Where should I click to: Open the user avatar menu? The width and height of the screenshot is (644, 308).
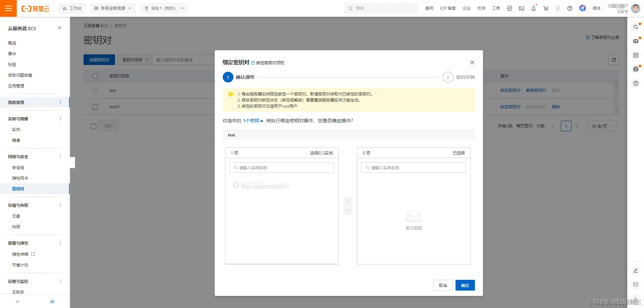636,8
